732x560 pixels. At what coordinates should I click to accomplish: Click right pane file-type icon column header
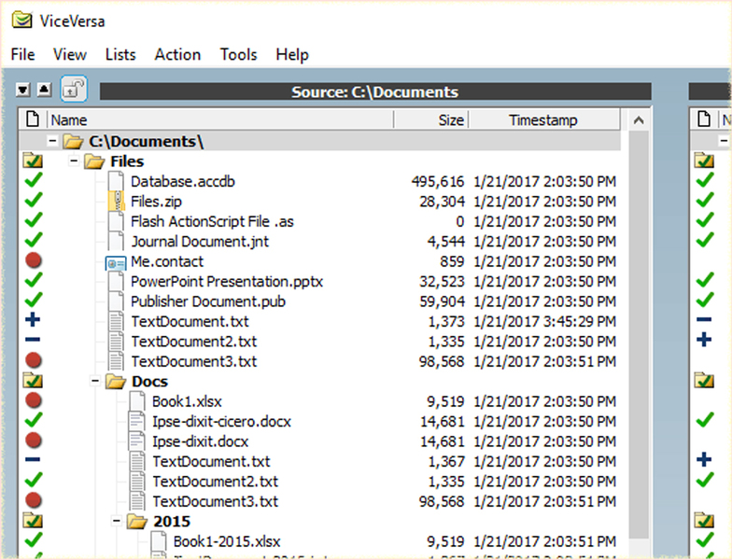pos(704,119)
